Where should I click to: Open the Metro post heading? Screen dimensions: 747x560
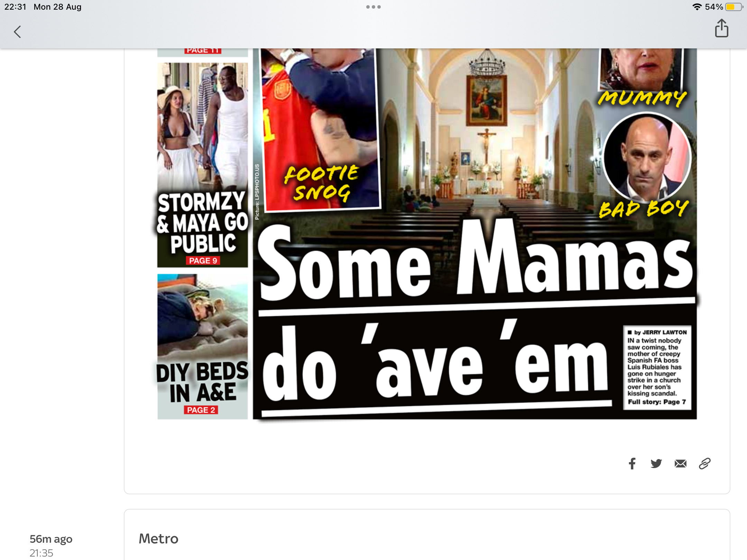[x=158, y=539]
